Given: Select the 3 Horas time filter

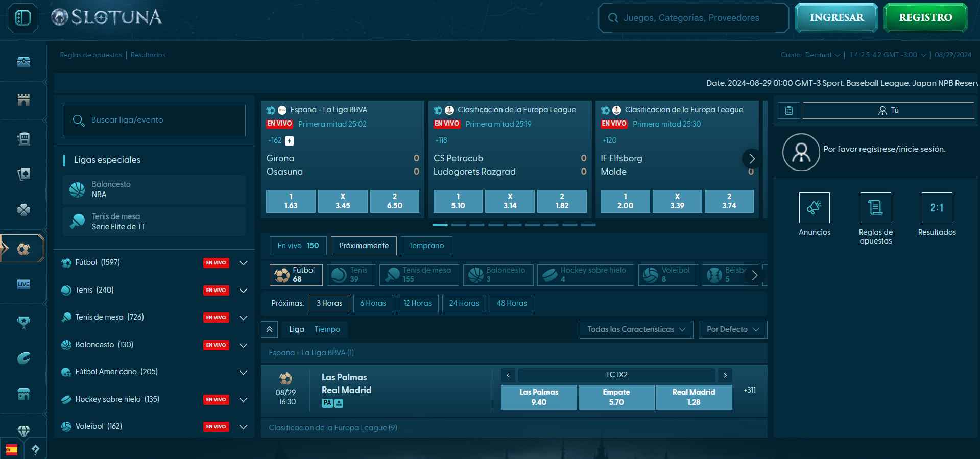Looking at the screenshot, I should coord(329,303).
